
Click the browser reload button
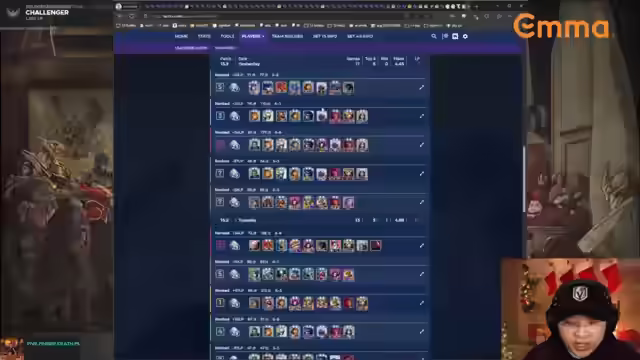point(132,16)
